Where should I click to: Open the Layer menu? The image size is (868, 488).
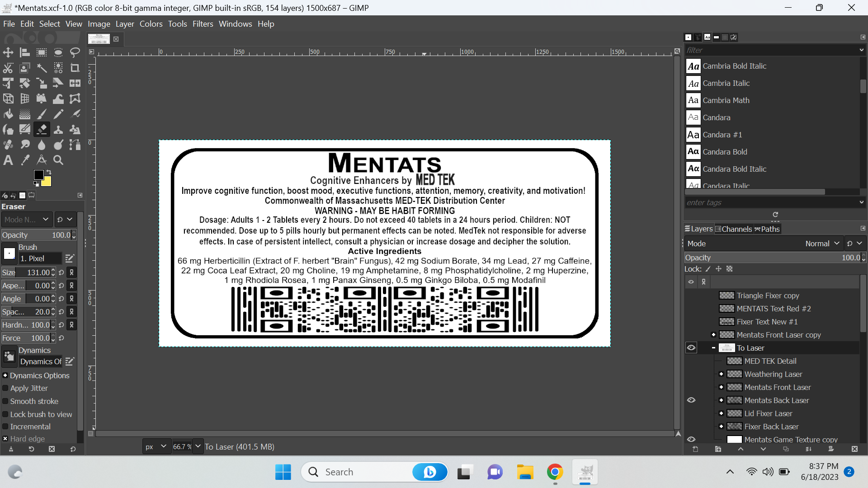(x=125, y=24)
